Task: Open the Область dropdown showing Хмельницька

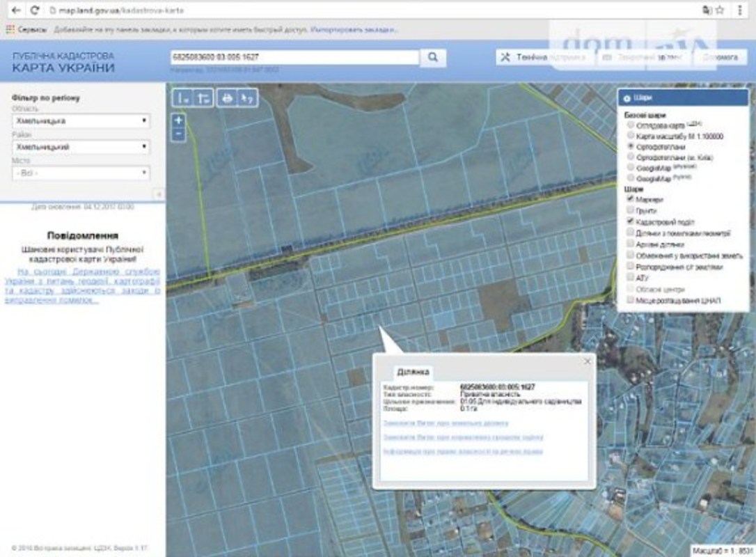Action: coord(81,121)
